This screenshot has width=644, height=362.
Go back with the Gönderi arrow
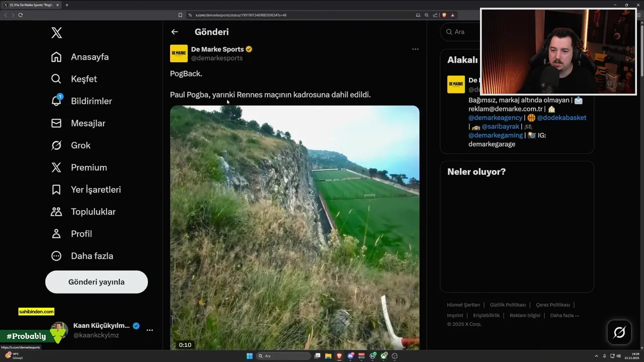pyautogui.click(x=175, y=32)
